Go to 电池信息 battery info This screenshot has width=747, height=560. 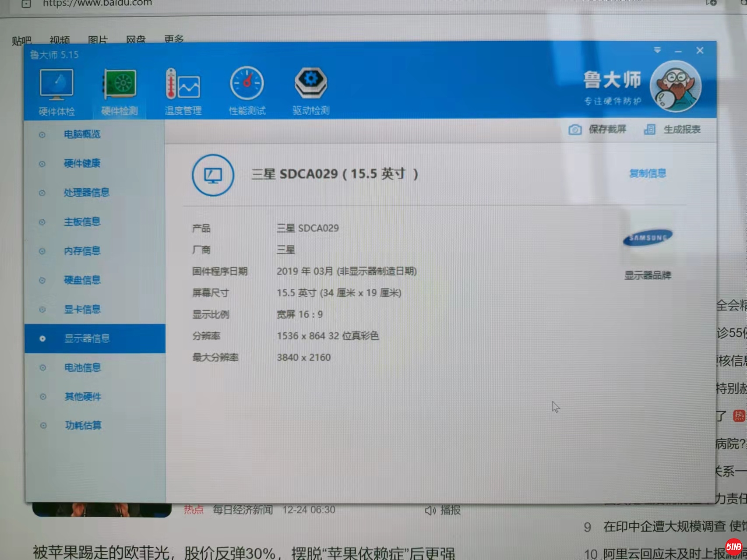point(82,368)
